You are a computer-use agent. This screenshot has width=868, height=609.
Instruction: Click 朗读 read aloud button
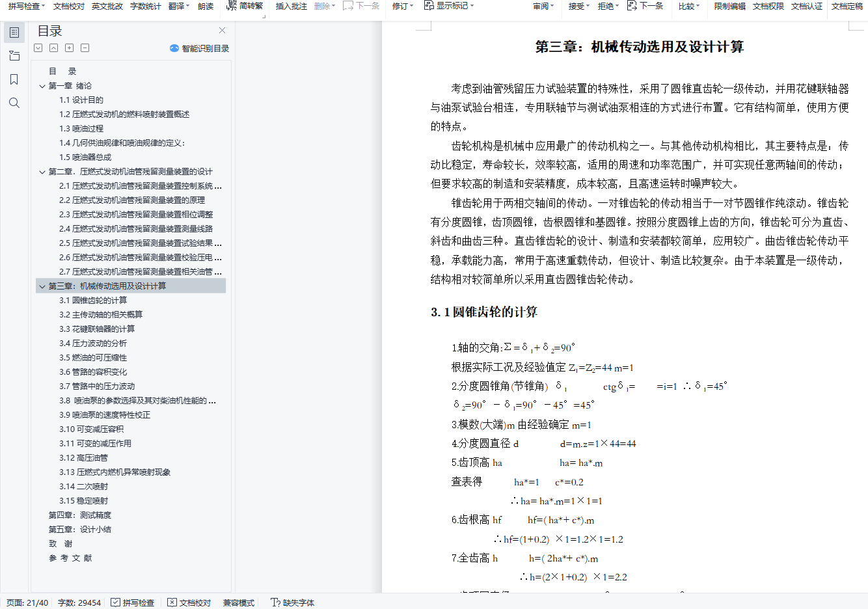206,6
